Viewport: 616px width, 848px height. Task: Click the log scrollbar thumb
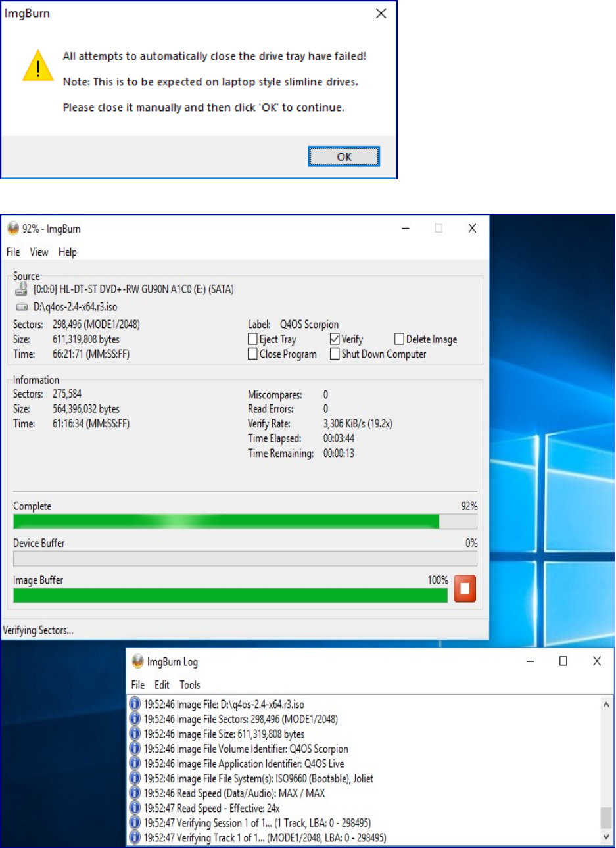[x=606, y=818]
